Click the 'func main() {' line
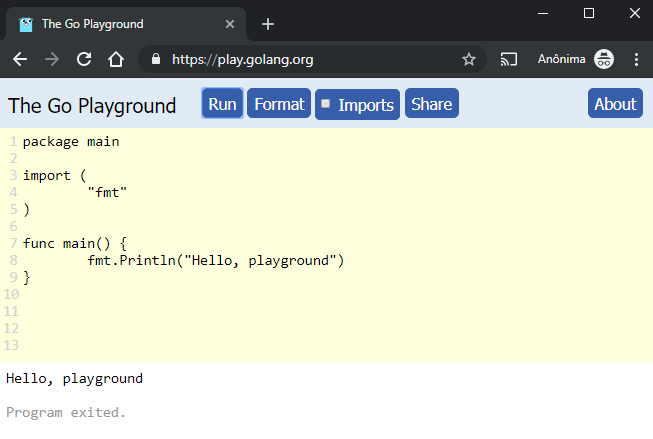The image size is (653, 439). pos(75,243)
